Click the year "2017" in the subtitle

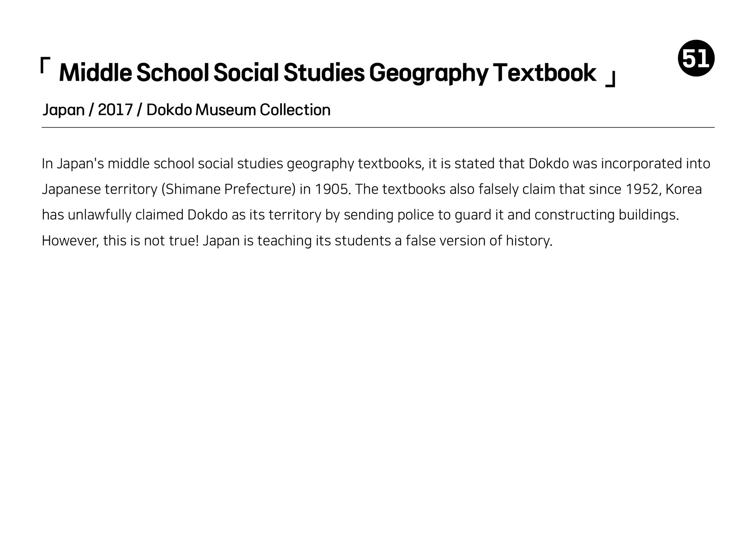tap(115, 110)
